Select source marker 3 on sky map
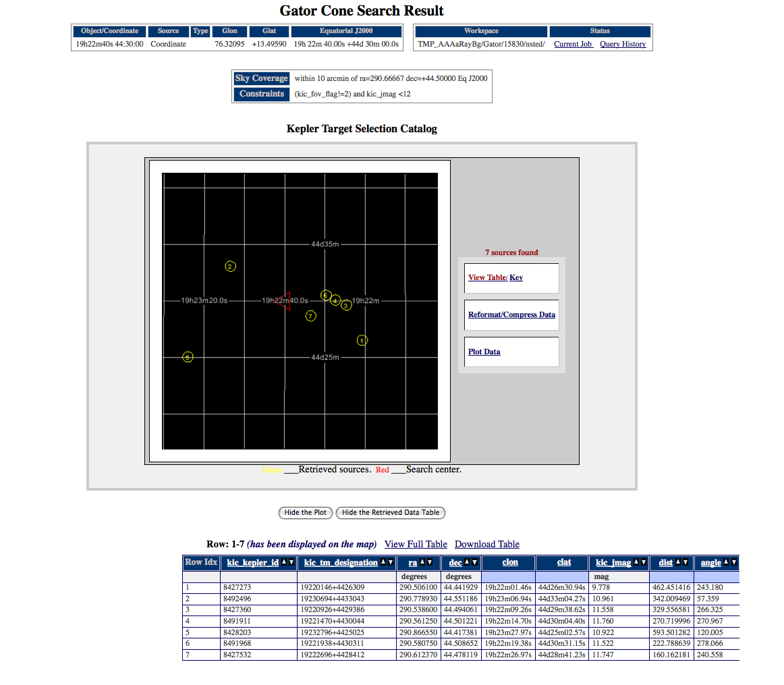The height and width of the screenshot is (685, 784). [346, 305]
